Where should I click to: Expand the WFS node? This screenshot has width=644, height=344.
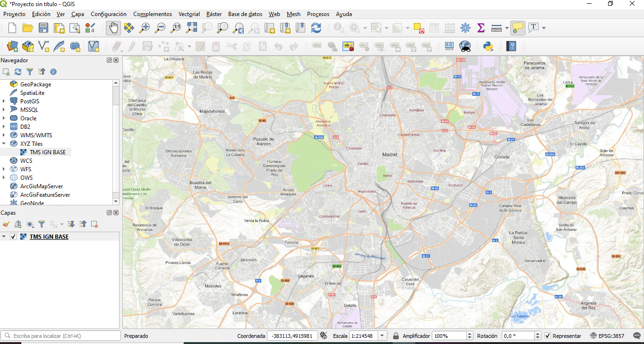point(4,169)
